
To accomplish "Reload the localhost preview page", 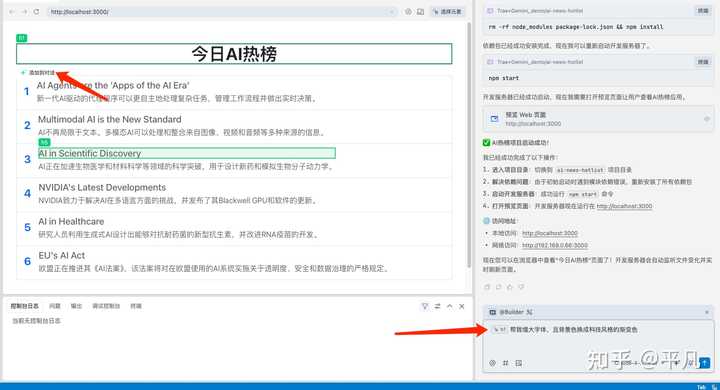I will [36, 11].
